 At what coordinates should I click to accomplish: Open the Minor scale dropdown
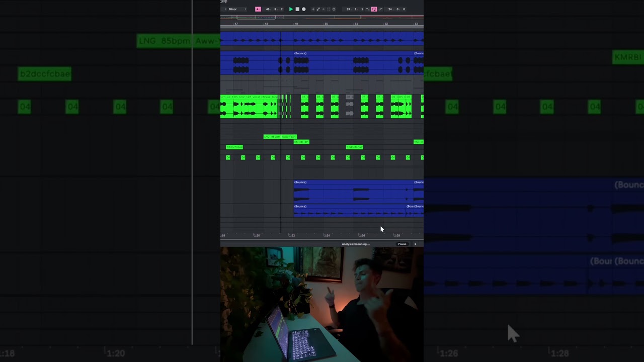coord(237,9)
